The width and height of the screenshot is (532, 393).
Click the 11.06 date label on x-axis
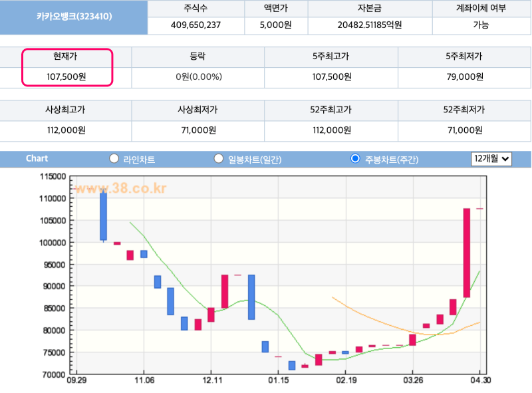point(144,380)
